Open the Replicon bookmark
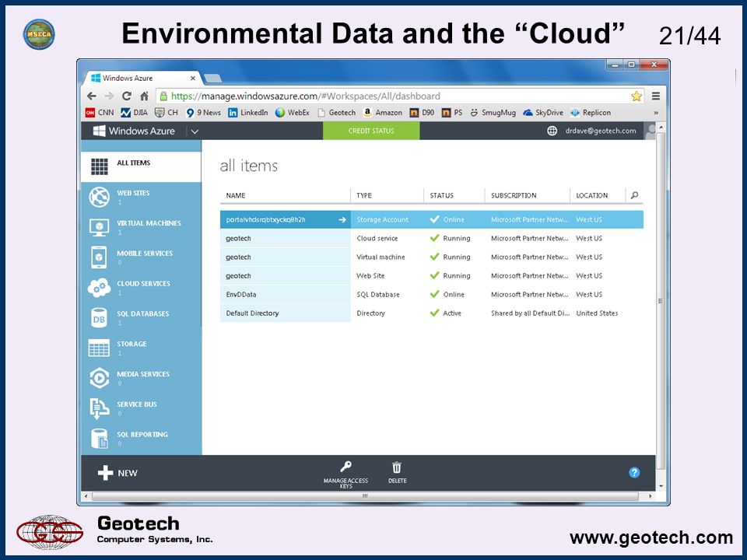 tap(591, 112)
